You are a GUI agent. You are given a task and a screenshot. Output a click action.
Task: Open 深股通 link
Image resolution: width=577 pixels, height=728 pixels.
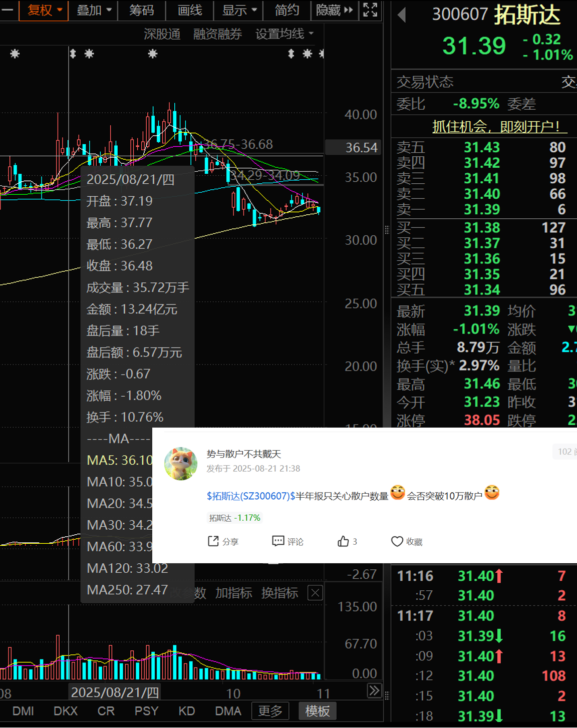click(162, 34)
